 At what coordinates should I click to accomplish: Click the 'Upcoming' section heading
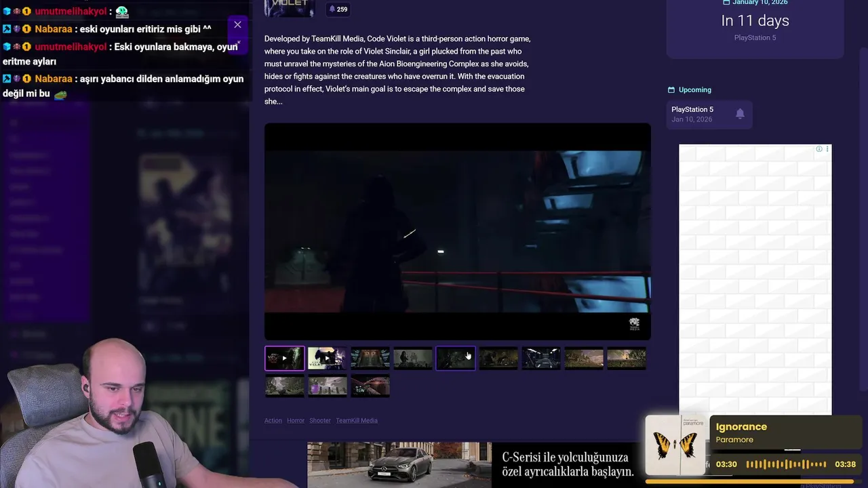pos(695,89)
